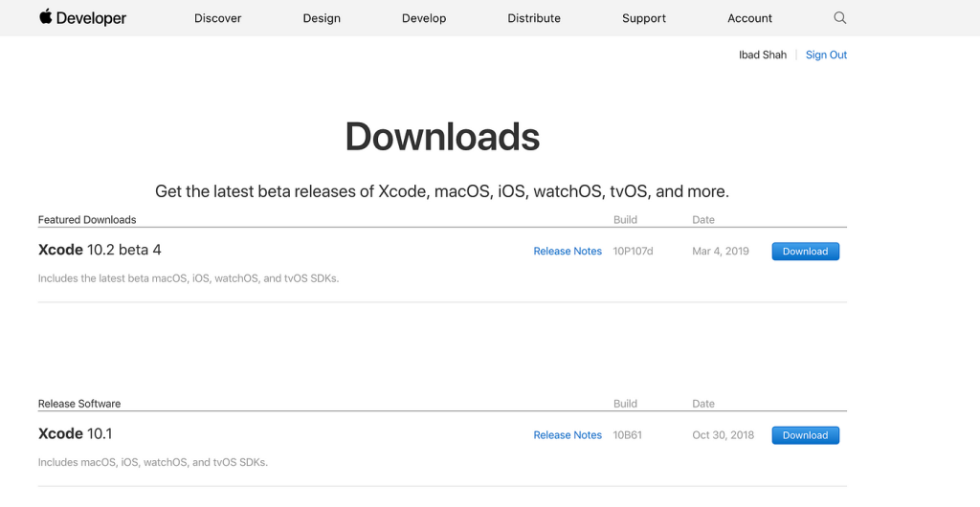View Release Notes for Xcode 10.1
Image resolution: width=980 pixels, height=507 pixels.
pyautogui.click(x=568, y=435)
